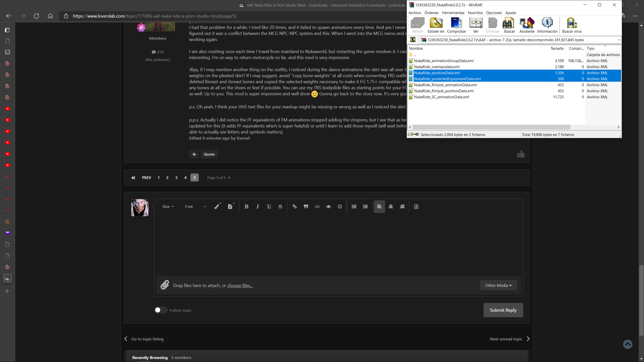Jump to first page double-arrow
Screen dimensions: 644x362
point(133,178)
